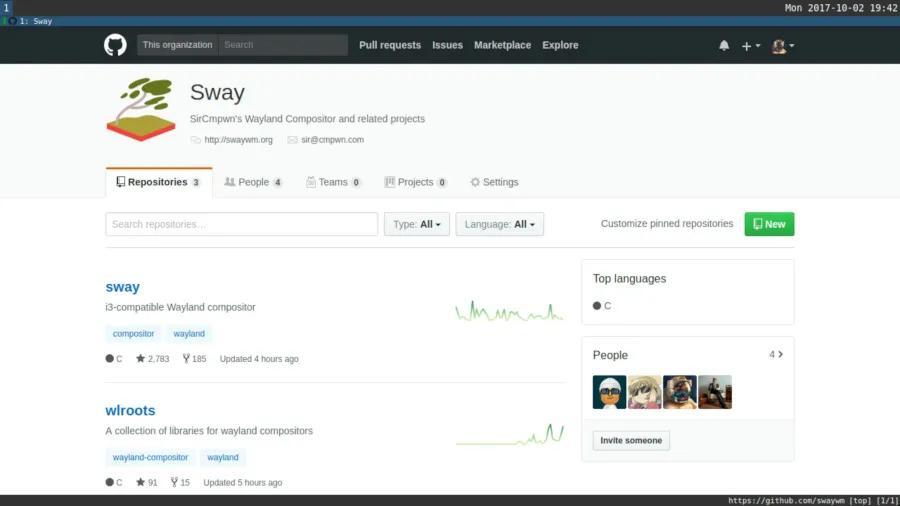Click the This organization search scope
Image resolution: width=900 pixels, height=506 pixels.
[x=177, y=45]
